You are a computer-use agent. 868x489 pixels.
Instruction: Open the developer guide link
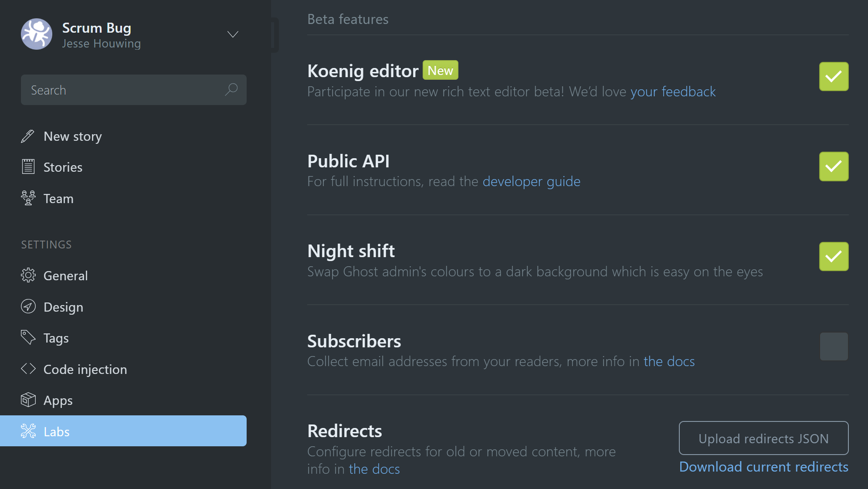531,181
